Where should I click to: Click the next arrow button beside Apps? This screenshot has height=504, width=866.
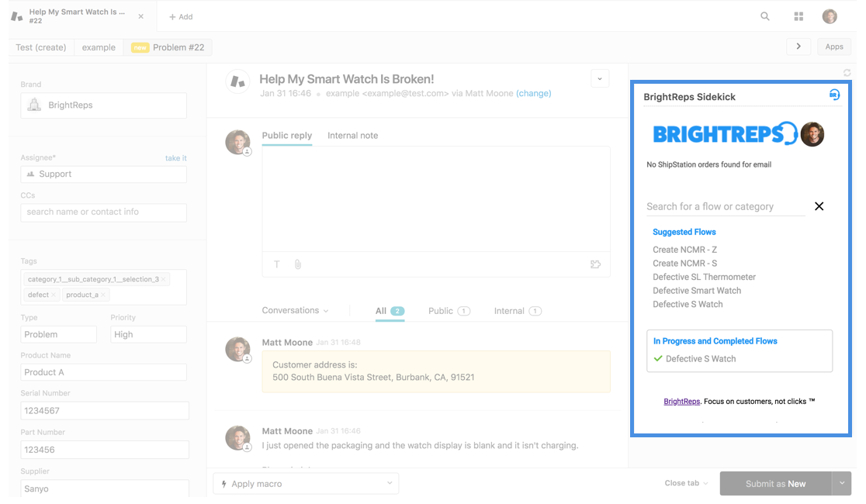(x=798, y=47)
